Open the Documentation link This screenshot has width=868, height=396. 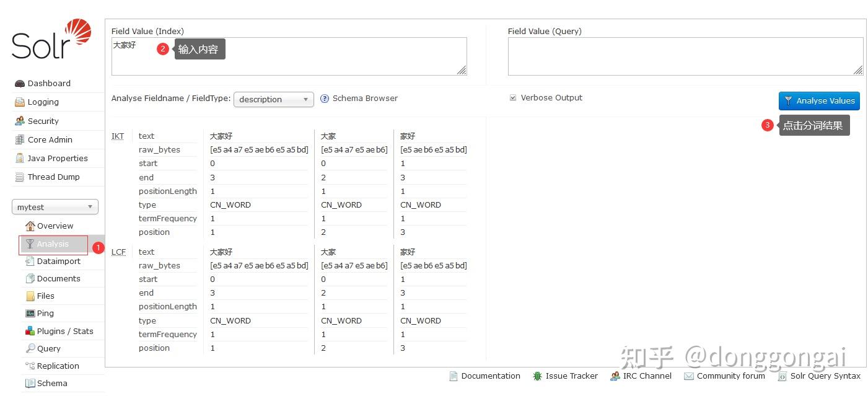[490, 376]
